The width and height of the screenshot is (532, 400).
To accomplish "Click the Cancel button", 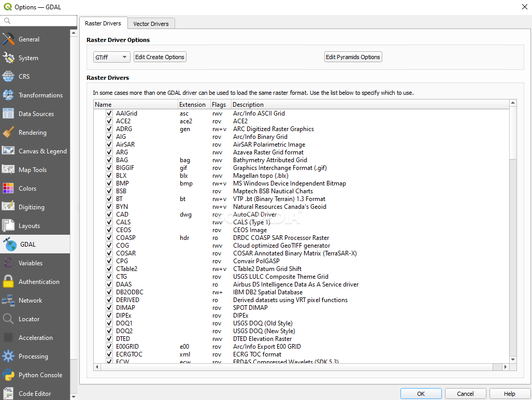I will (x=465, y=394).
